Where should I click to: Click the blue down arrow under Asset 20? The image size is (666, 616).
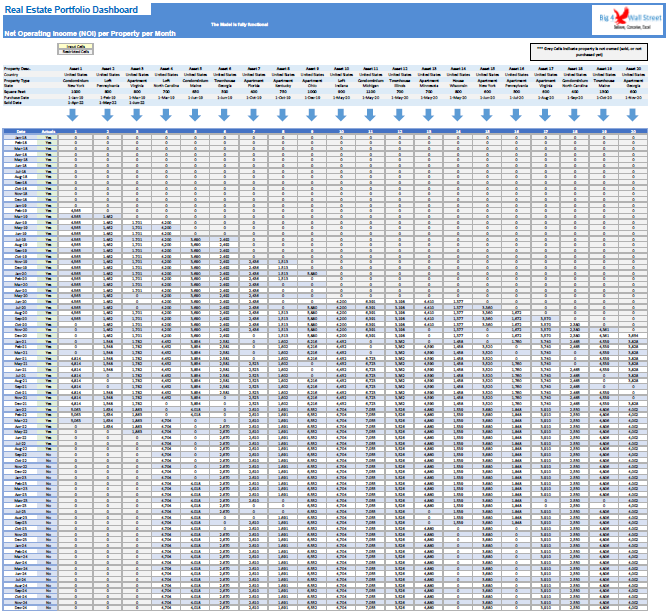tap(633, 115)
